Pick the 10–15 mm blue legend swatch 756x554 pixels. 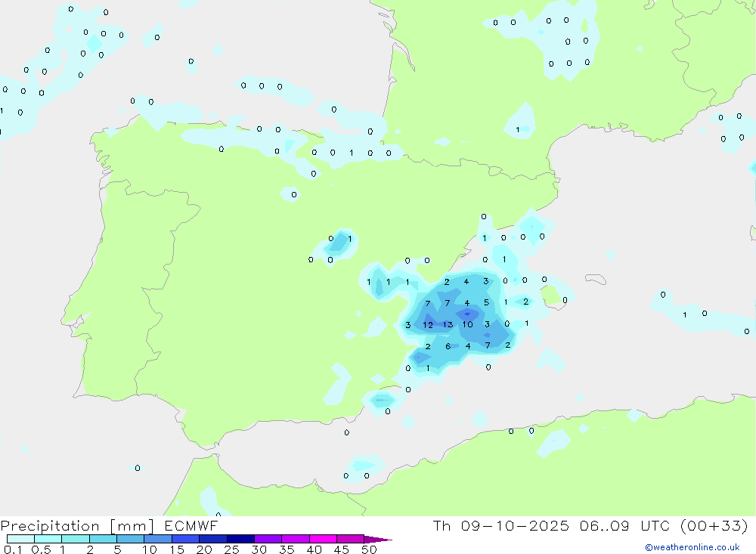[x=158, y=539]
